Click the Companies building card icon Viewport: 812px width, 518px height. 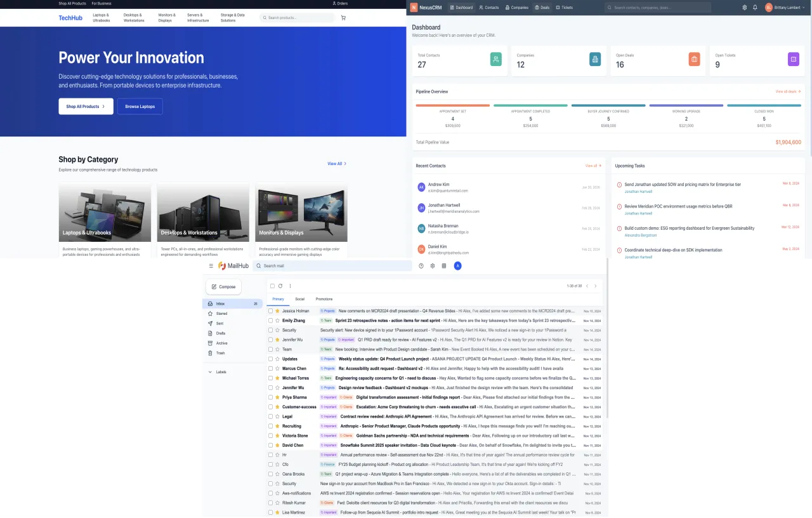tap(595, 59)
